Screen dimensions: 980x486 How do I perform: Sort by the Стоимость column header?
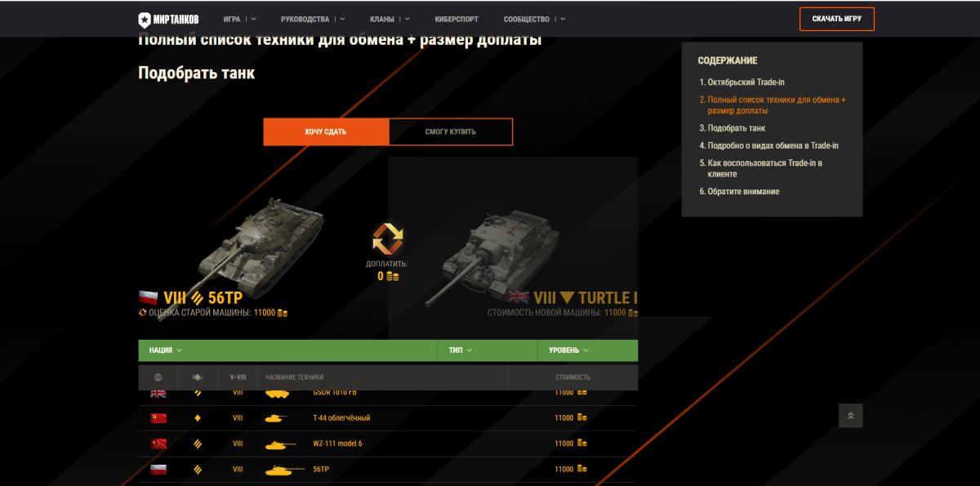pyautogui.click(x=572, y=377)
